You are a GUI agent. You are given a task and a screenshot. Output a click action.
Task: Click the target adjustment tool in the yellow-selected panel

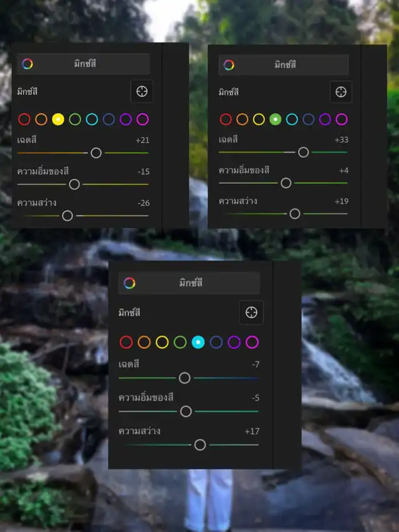click(x=142, y=92)
